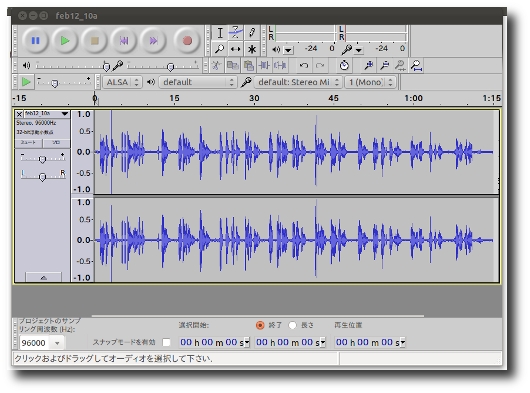Image resolution: width=530 pixels, height=393 pixels.
Task: Undo the last action
Action: pyautogui.click(x=304, y=65)
